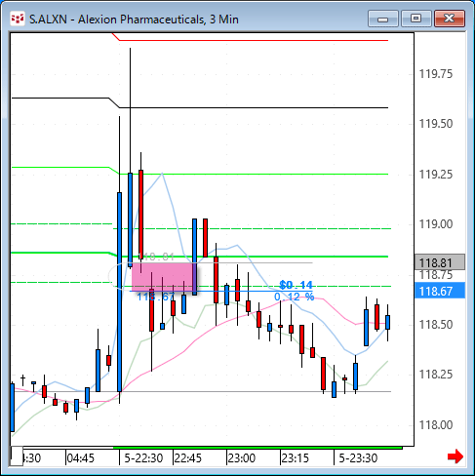This screenshot has height=476, width=475.
Task: Maximize the S.ALXN chart window
Action: point(416,19)
